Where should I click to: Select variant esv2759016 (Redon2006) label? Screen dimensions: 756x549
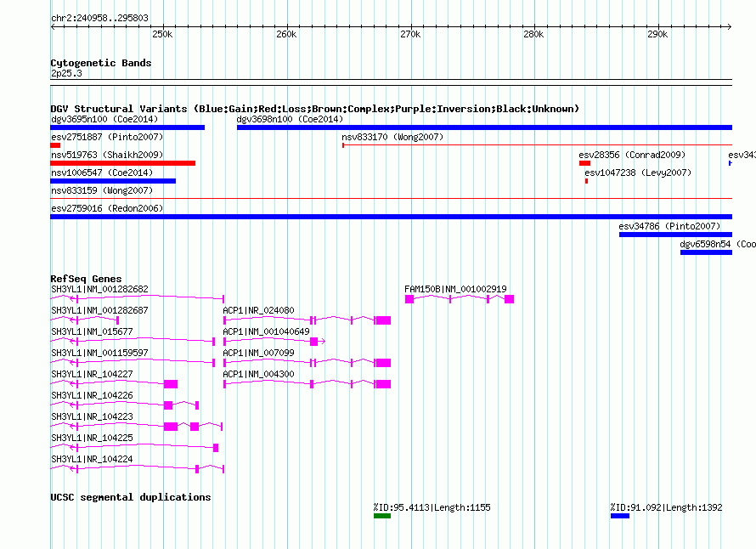click(107, 208)
